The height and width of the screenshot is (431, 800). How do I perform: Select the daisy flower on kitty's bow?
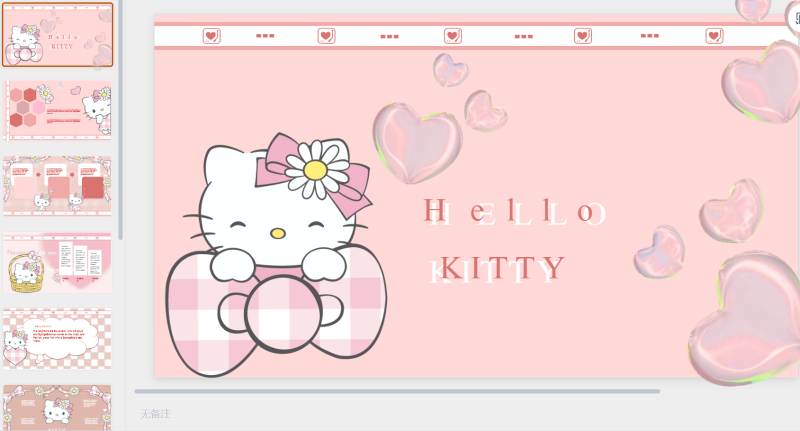coord(315,170)
